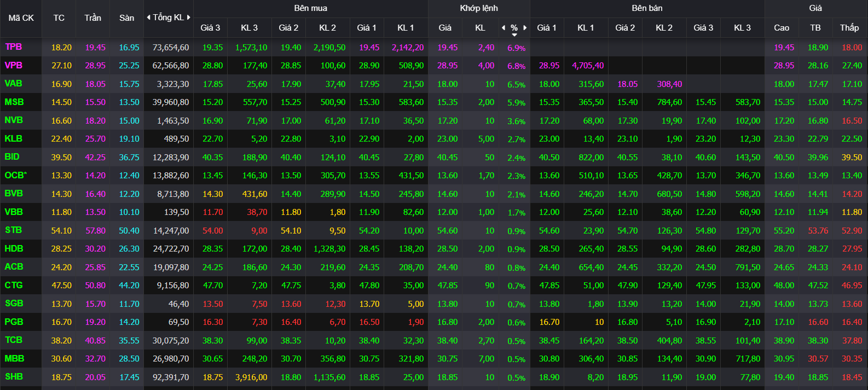Click TPB total volume 73,654,60
The image size is (868, 390).
pyautogui.click(x=171, y=48)
